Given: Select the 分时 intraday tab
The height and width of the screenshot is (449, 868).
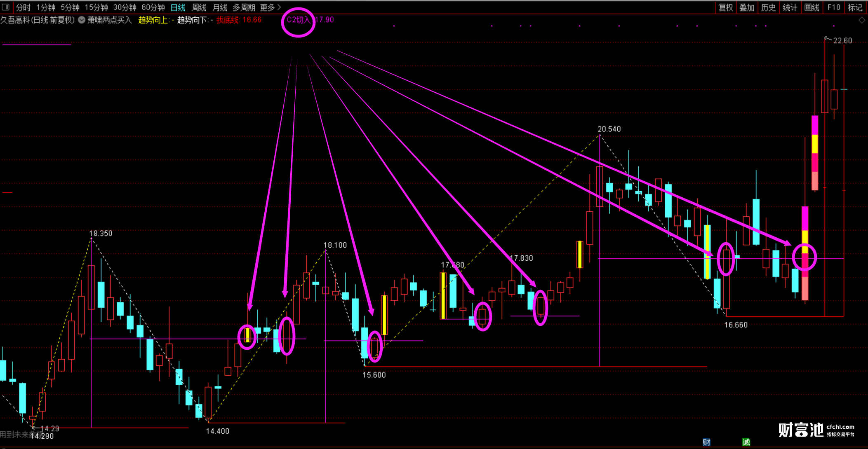Looking at the screenshot, I should (23, 7).
